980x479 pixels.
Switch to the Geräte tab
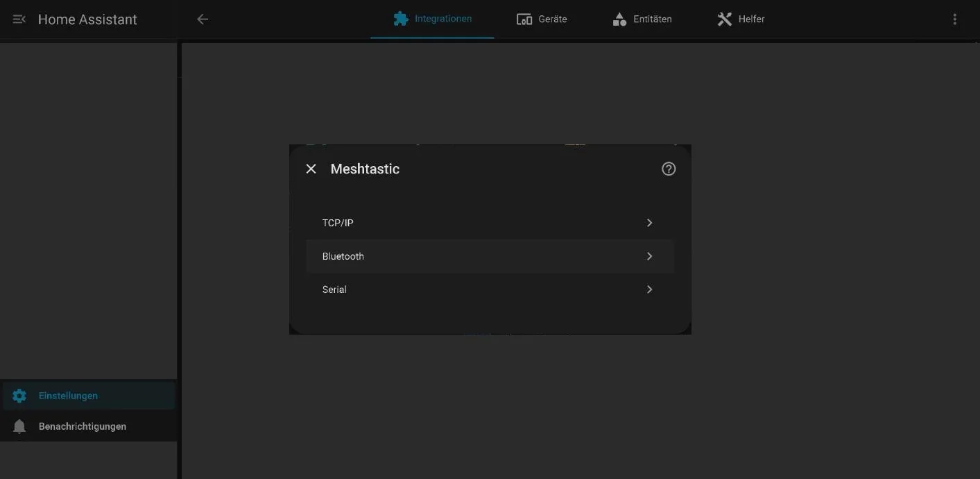point(542,19)
